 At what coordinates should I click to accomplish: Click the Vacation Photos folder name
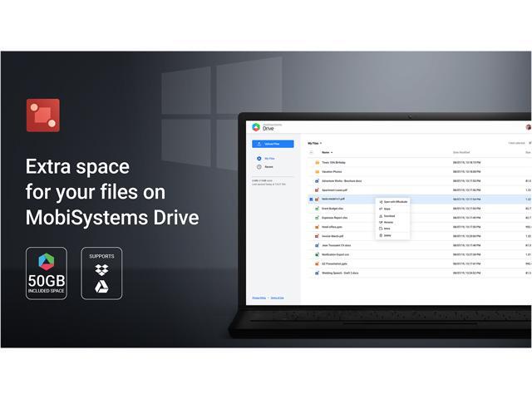(x=332, y=172)
